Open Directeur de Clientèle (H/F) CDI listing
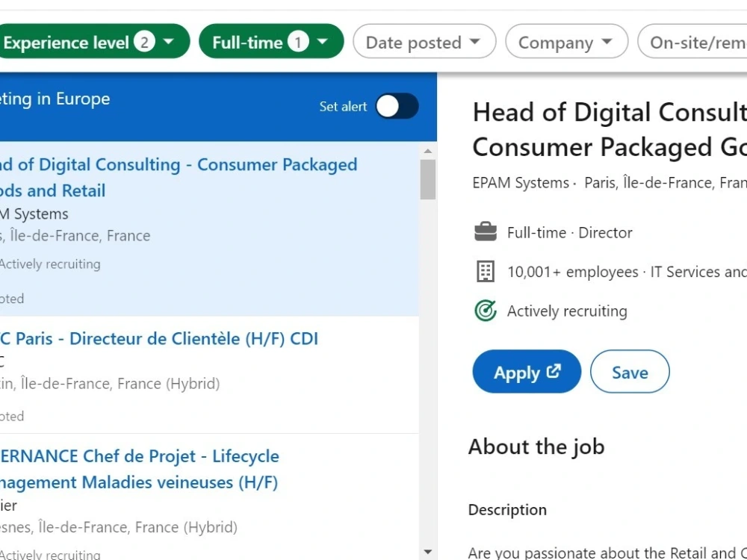Viewport: 747px width, 560px height. [x=159, y=339]
